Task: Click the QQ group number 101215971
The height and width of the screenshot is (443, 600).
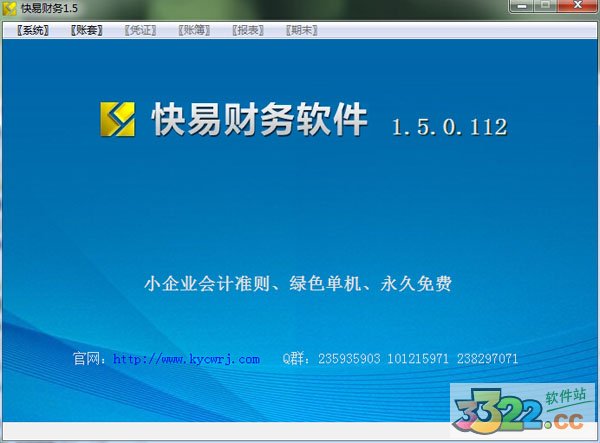Action: click(418, 359)
